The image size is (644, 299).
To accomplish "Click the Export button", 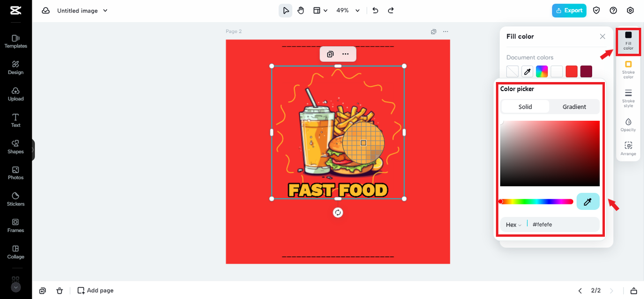I will 569,11.
